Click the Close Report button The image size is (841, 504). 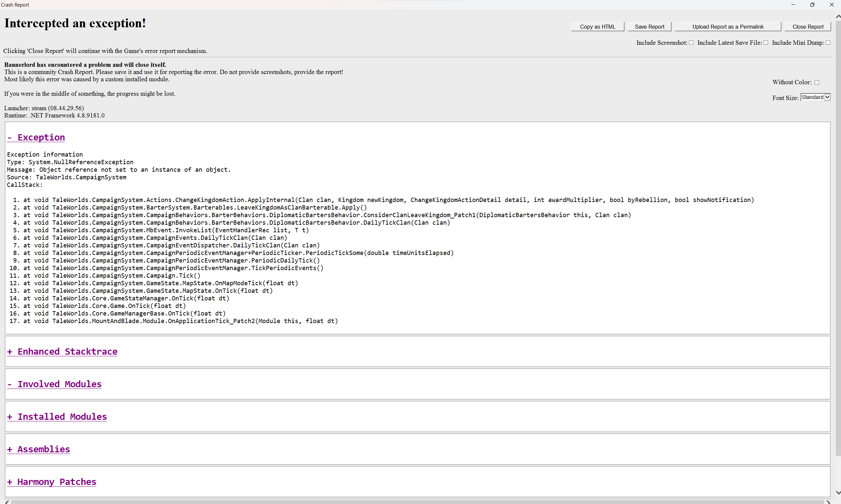(x=809, y=26)
